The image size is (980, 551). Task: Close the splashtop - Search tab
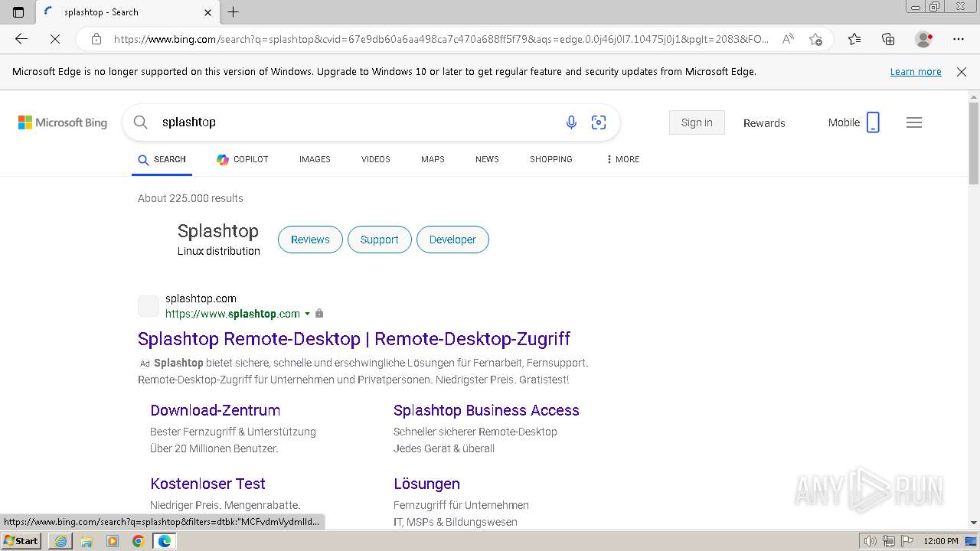[208, 12]
